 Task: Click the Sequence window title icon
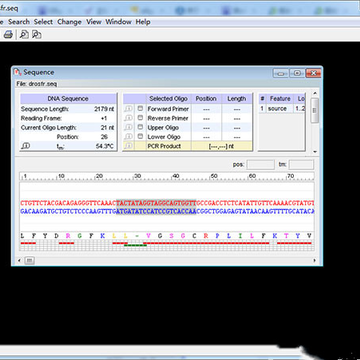[x=18, y=72]
